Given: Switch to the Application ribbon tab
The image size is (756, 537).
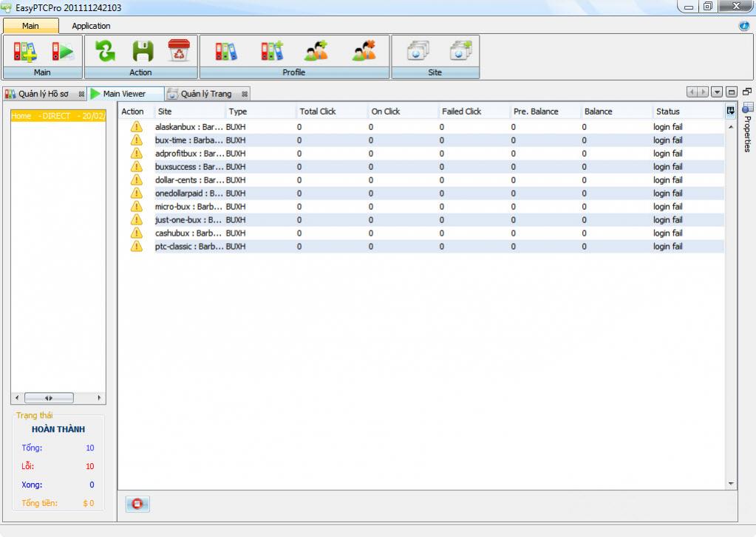Looking at the screenshot, I should click(91, 26).
